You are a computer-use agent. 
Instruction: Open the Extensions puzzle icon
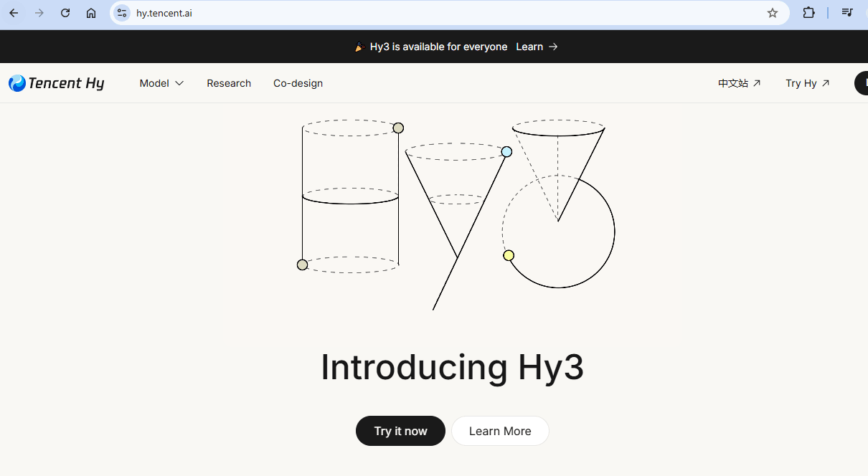[x=808, y=13]
